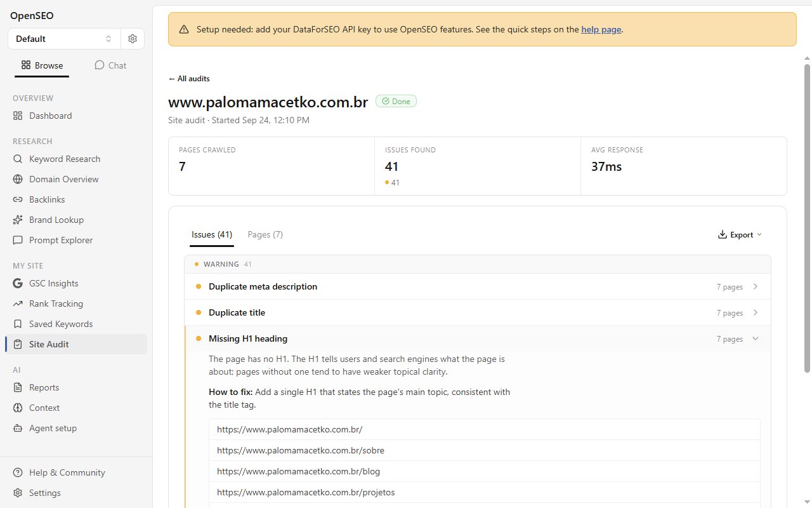Open the Rank Tracking label

tap(56, 304)
